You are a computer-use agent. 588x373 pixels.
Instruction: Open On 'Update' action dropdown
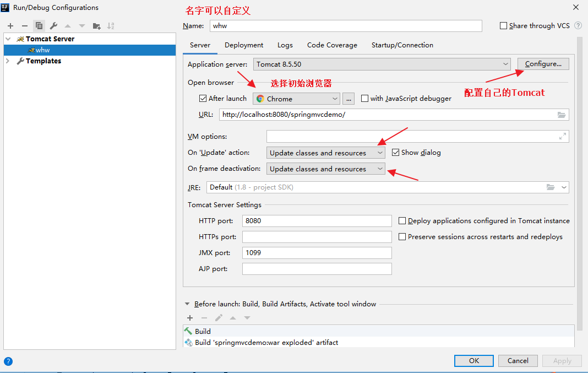point(326,153)
